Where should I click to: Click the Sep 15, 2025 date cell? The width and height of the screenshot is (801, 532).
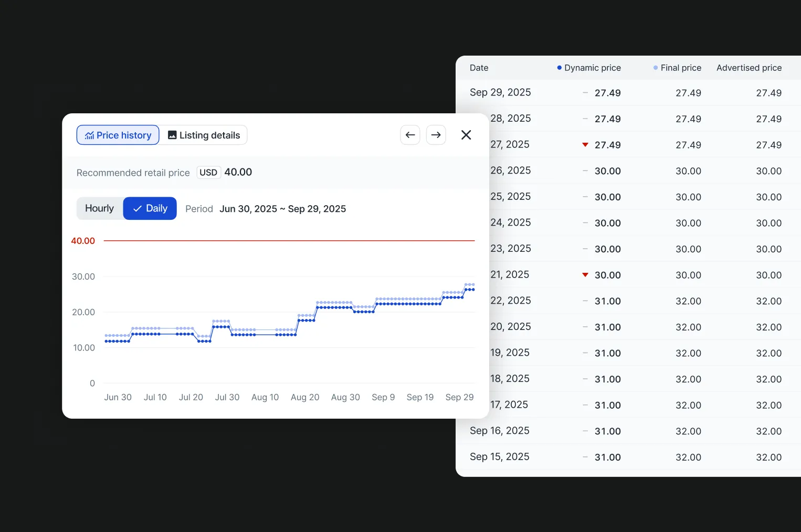pos(500,457)
